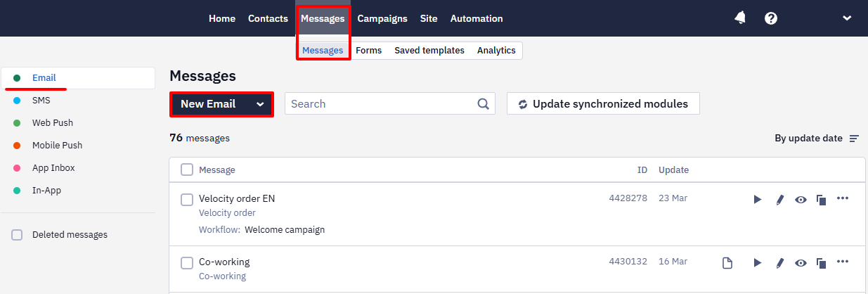Open more actions for Velocity order EN
The height and width of the screenshot is (294, 868).
(843, 198)
